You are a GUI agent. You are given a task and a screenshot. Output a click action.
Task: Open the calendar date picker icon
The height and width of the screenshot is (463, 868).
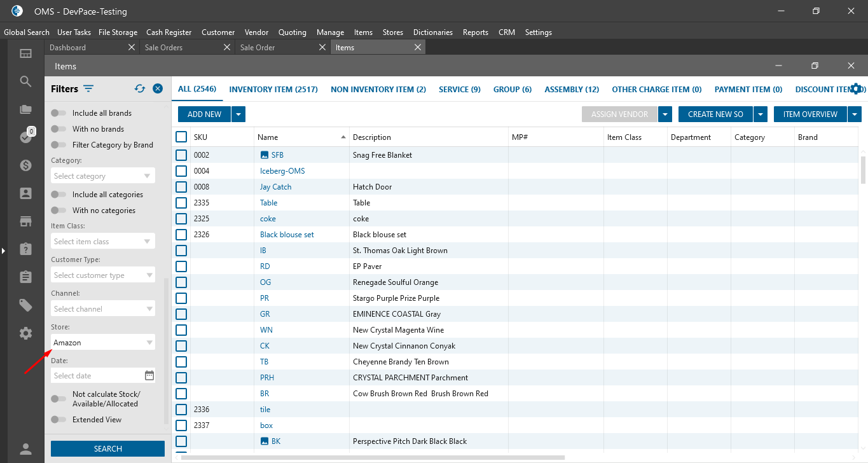coord(149,376)
